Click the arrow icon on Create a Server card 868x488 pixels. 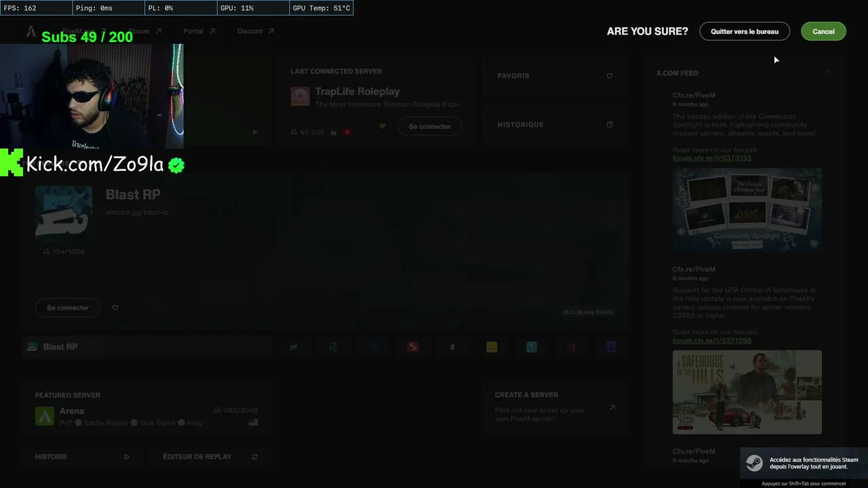(x=612, y=407)
